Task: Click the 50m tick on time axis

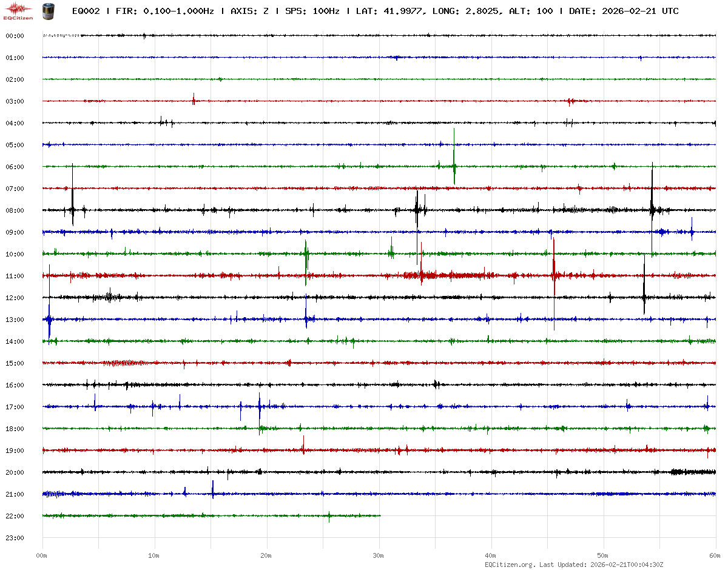Action: pyautogui.click(x=603, y=555)
